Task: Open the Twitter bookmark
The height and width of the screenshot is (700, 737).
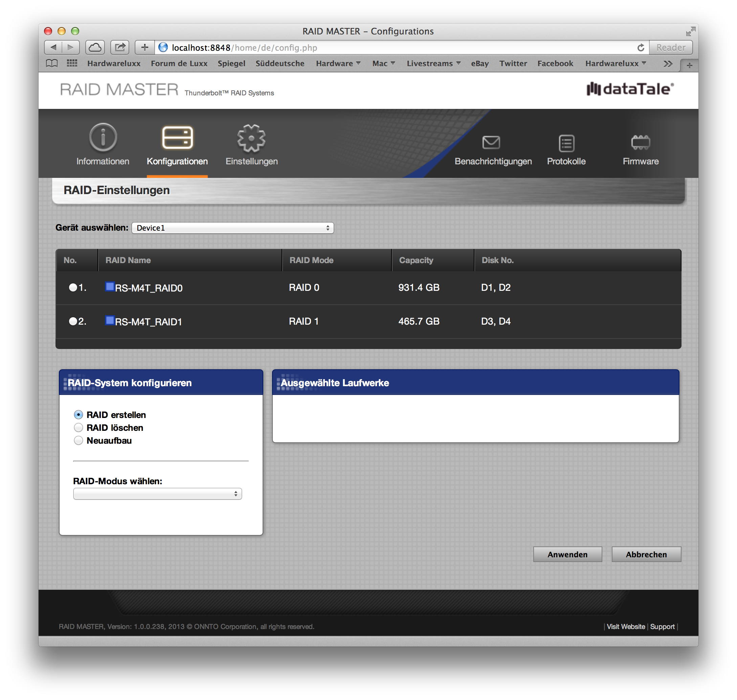Action: coord(513,64)
